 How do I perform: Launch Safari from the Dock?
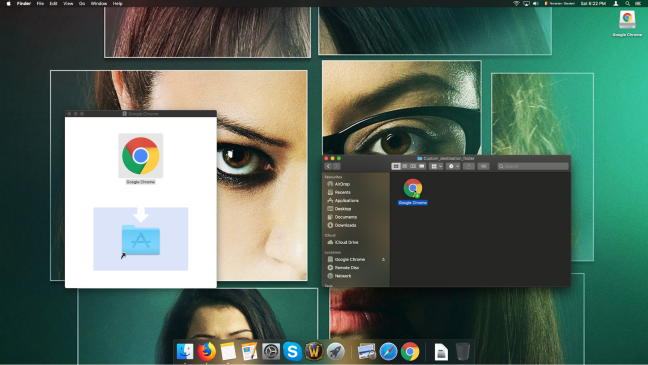pyautogui.click(x=388, y=352)
